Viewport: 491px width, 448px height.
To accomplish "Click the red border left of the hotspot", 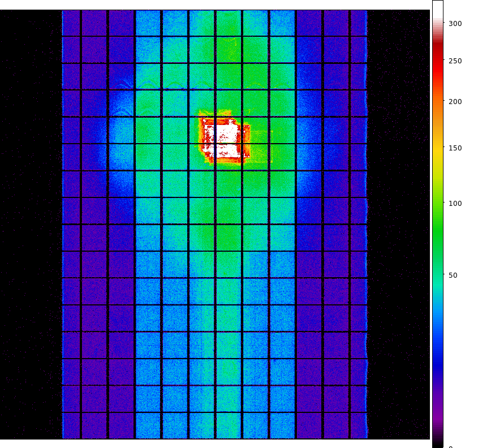I will tap(201, 136).
